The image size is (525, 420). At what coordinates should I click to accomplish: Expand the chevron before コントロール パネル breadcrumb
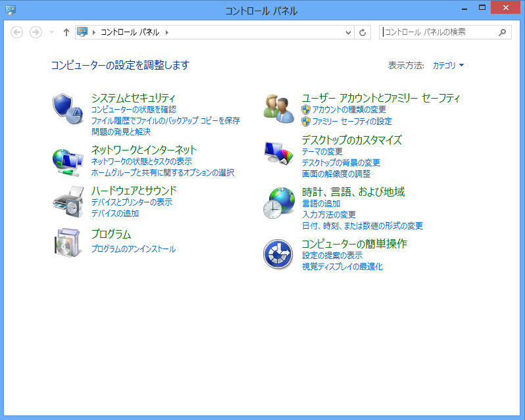94,32
